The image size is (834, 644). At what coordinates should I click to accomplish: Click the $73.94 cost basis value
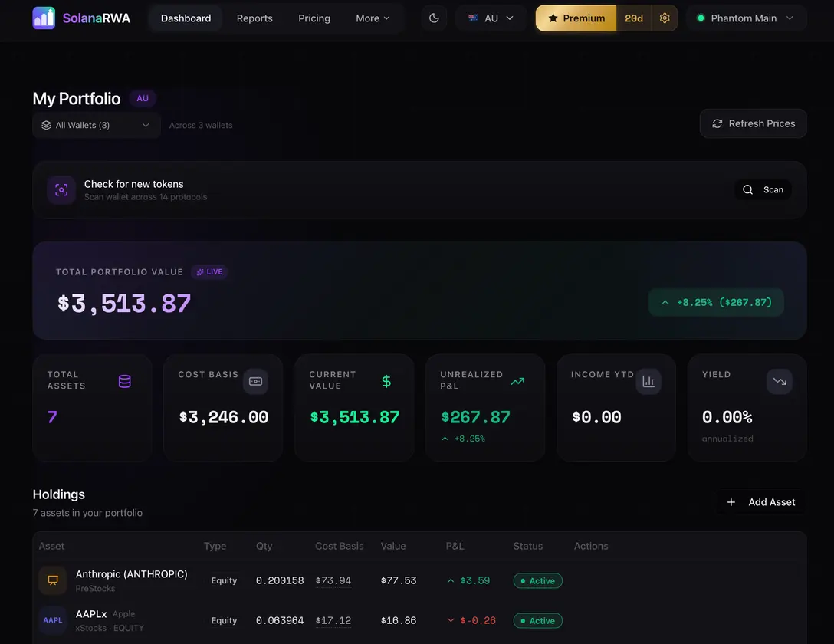point(333,580)
